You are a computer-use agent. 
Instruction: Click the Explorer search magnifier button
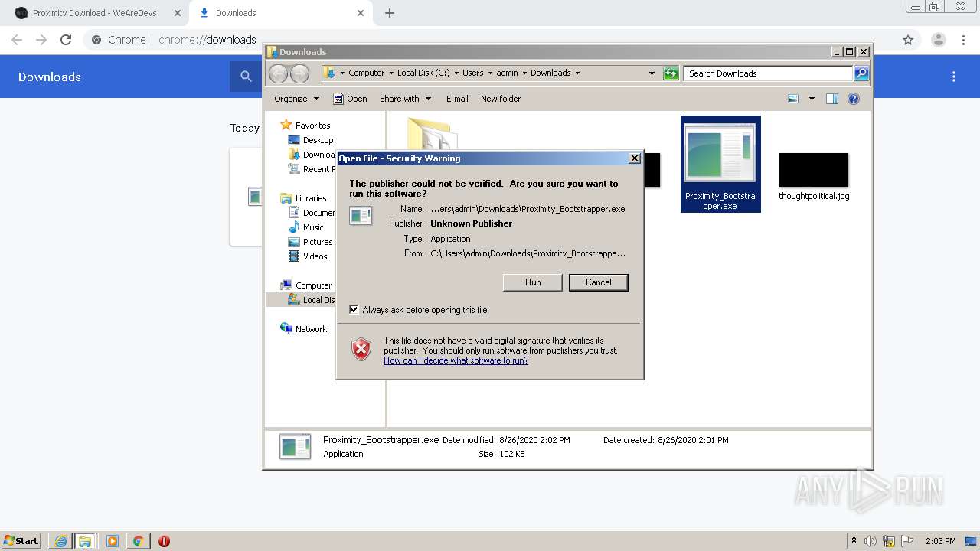[x=861, y=73]
